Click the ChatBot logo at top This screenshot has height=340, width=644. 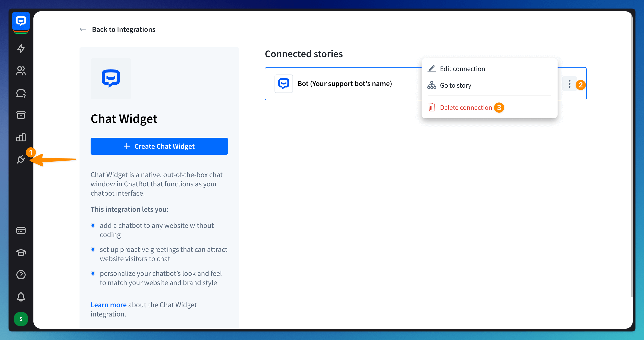[21, 21]
